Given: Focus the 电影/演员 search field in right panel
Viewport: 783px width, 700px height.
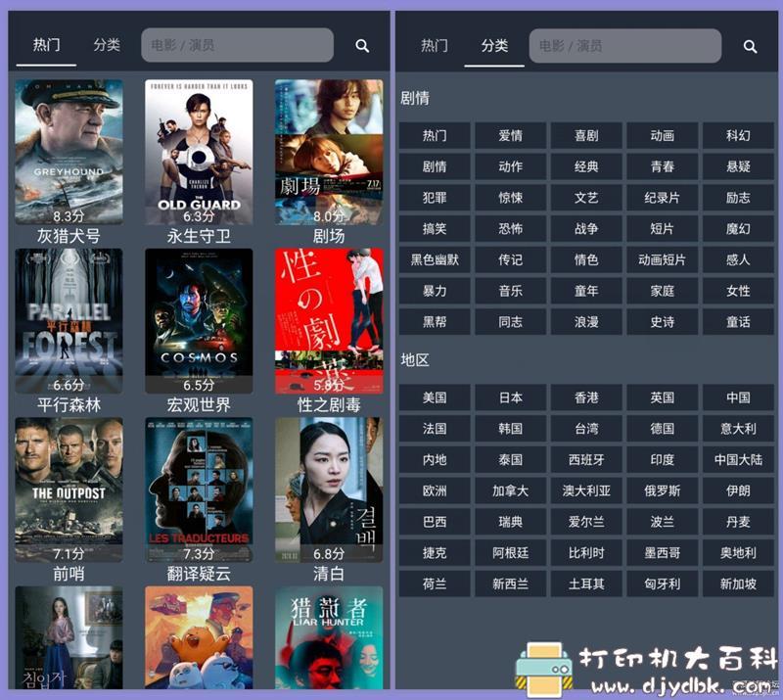Looking at the screenshot, I should click(625, 46).
